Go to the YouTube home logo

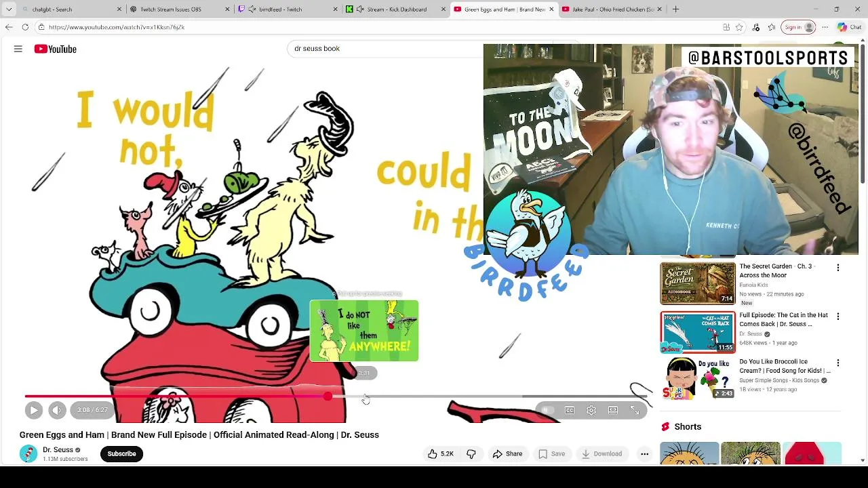click(56, 49)
